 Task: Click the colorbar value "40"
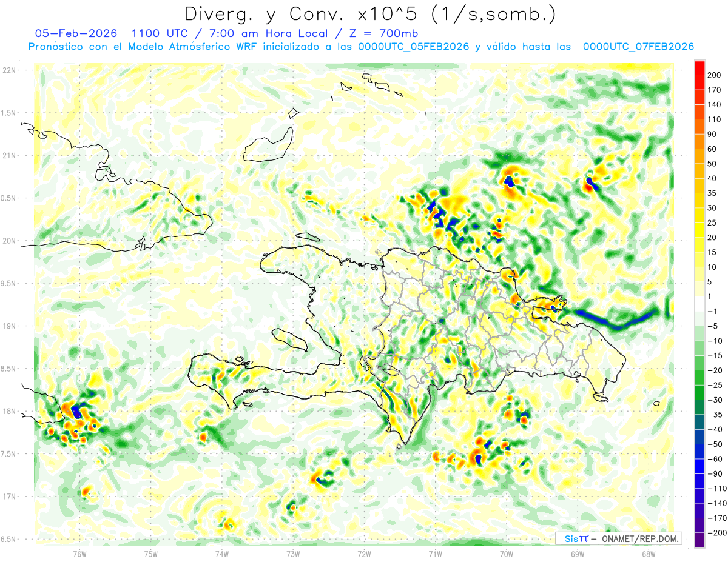point(712,179)
